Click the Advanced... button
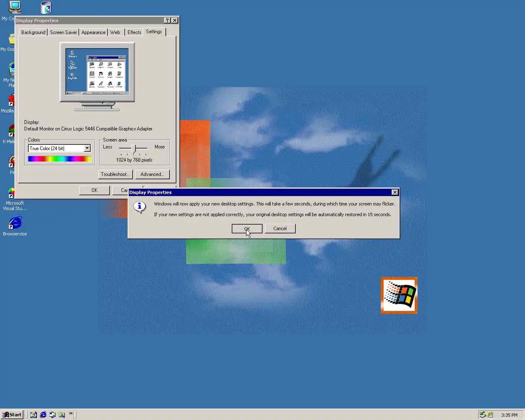Image resolution: width=525 pixels, height=420 pixels. click(152, 174)
